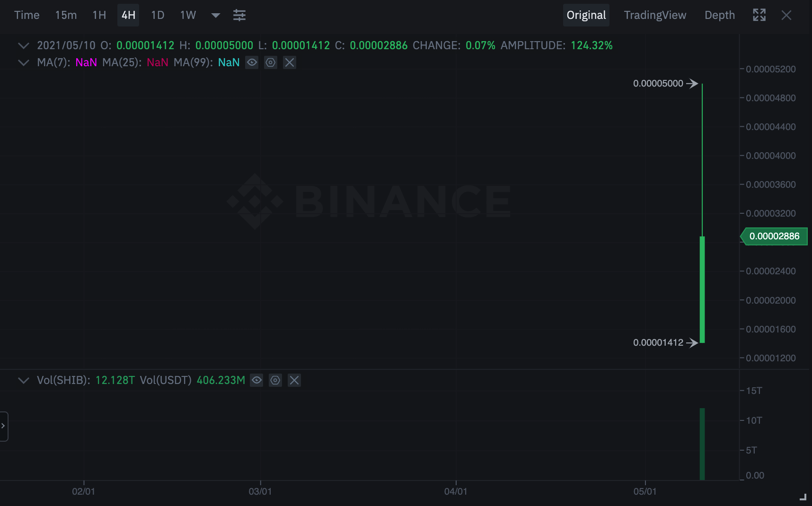The height and width of the screenshot is (506, 812).
Task: Open MA indicator settings gear
Action: tap(271, 62)
